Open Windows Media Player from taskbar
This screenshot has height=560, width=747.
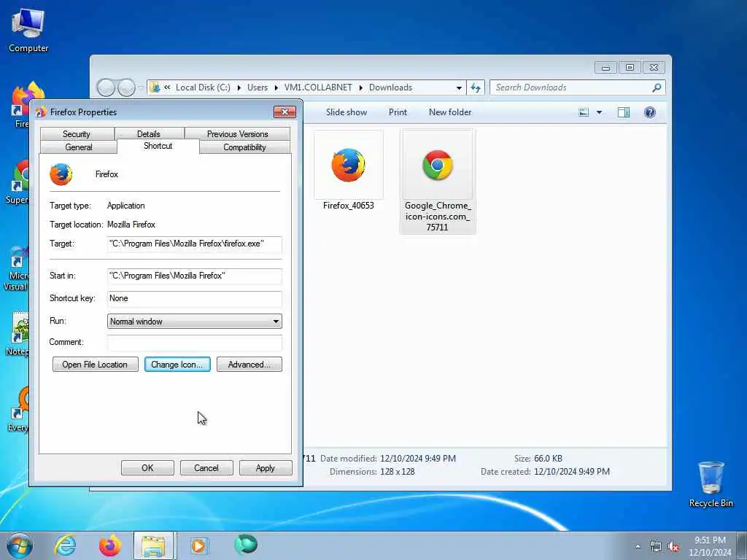(198, 545)
